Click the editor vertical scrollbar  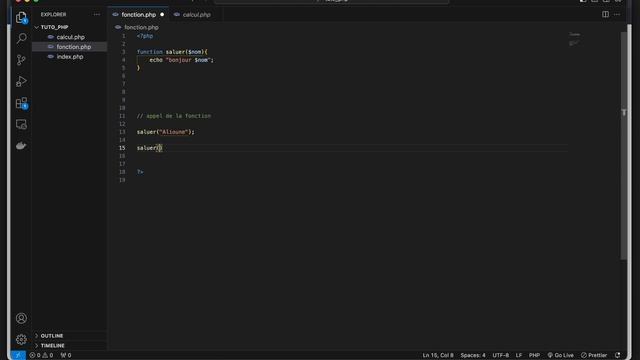coord(623,145)
